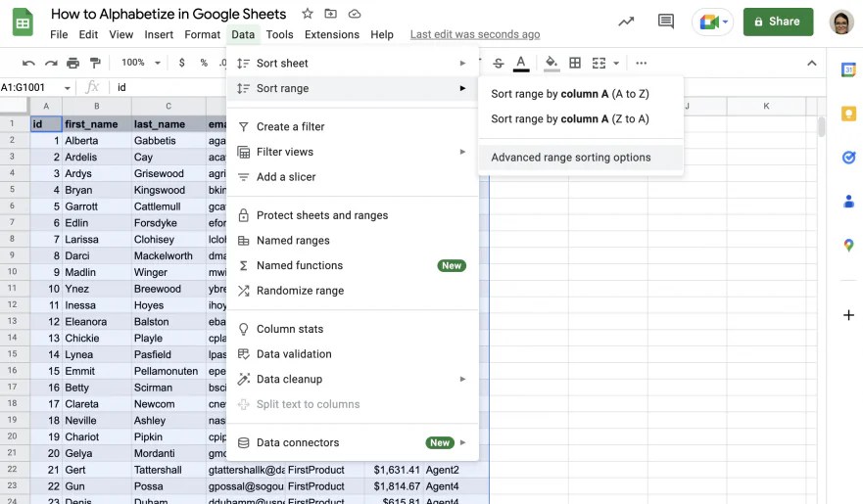Open Named functions

(x=353, y=265)
